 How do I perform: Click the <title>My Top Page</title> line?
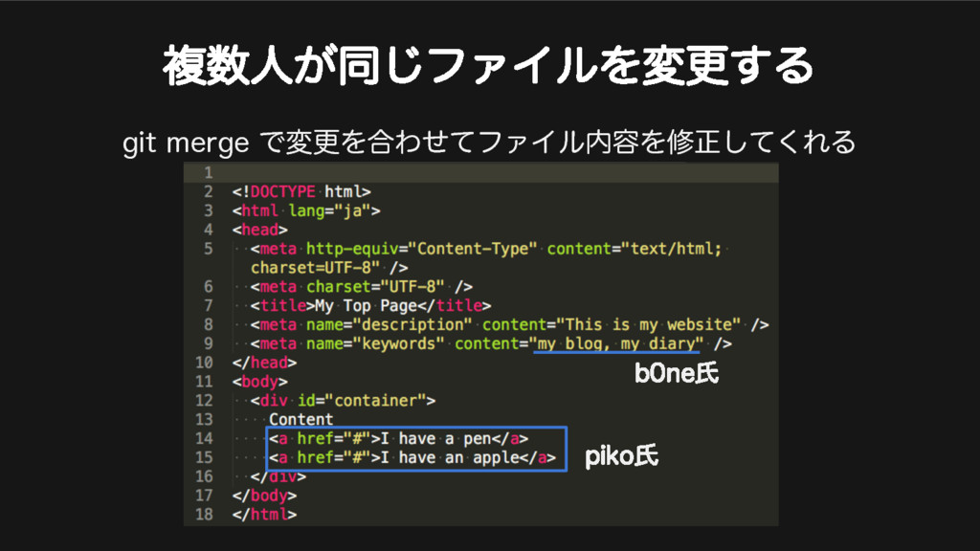pos(370,306)
